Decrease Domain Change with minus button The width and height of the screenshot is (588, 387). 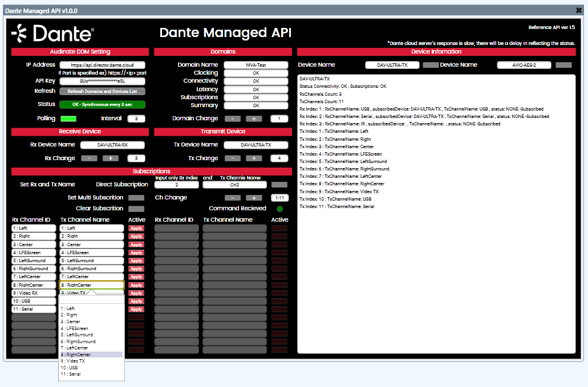pos(233,119)
